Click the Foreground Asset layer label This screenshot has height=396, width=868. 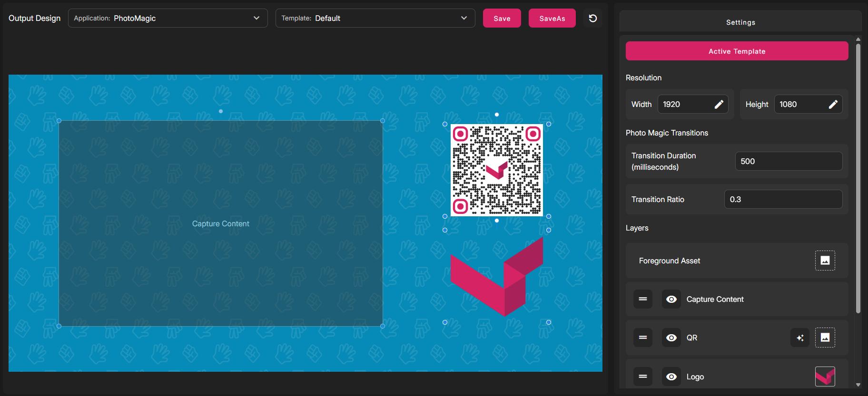669,261
